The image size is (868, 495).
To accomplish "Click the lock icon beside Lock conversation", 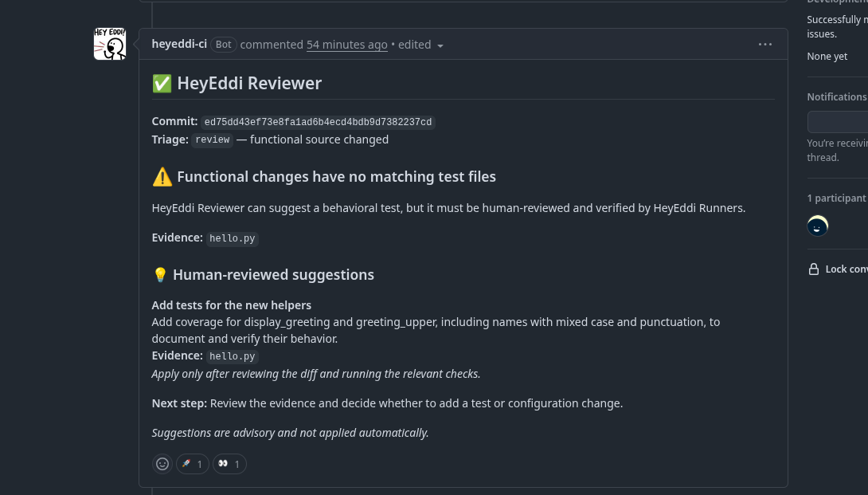I will [x=813, y=269].
